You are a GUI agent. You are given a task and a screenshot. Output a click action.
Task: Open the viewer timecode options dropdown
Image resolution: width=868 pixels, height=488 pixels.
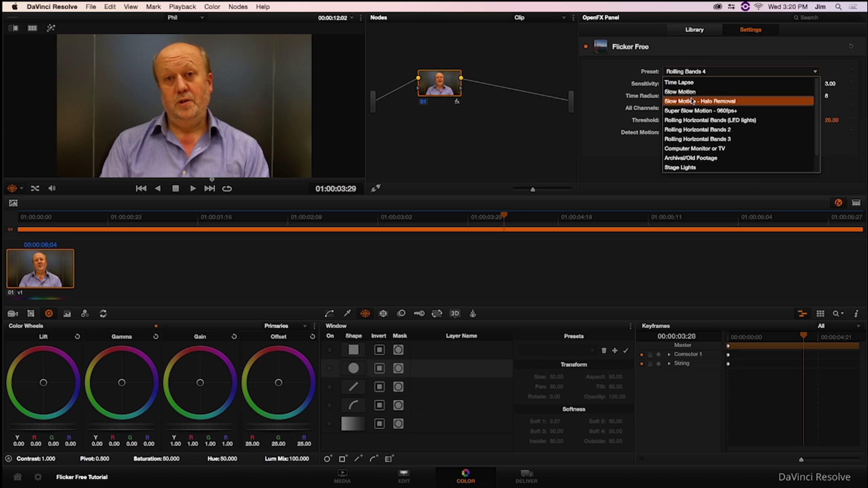[x=352, y=18]
